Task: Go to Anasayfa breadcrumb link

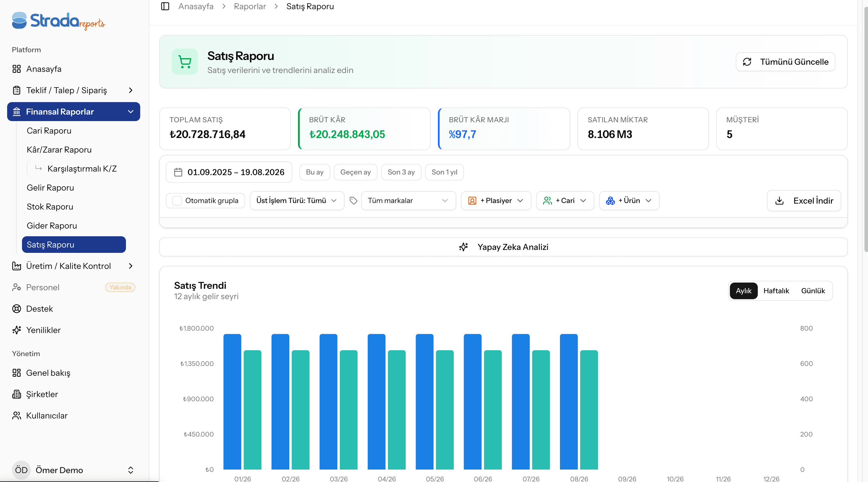Action: pyautogui.click(x=196, y=7)
